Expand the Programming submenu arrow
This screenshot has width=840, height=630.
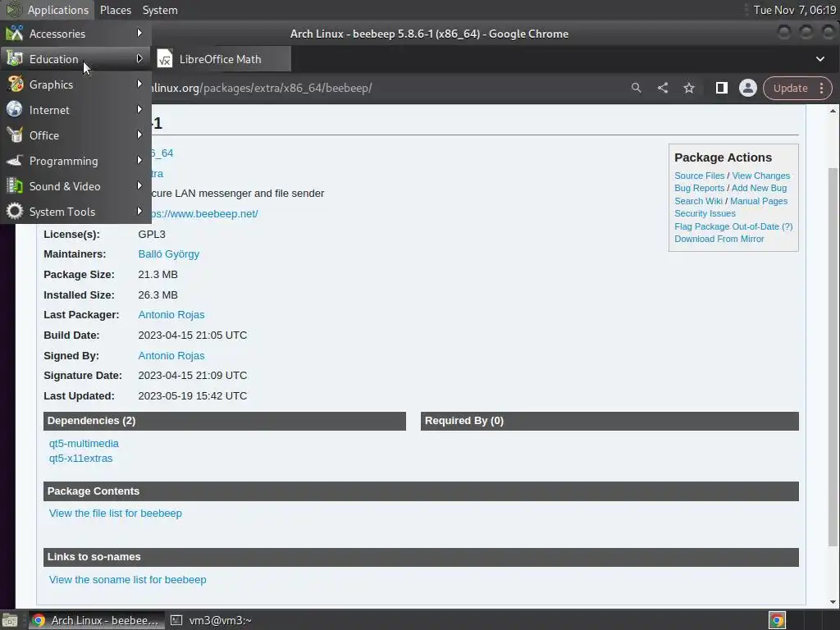[x=139, y=160]
